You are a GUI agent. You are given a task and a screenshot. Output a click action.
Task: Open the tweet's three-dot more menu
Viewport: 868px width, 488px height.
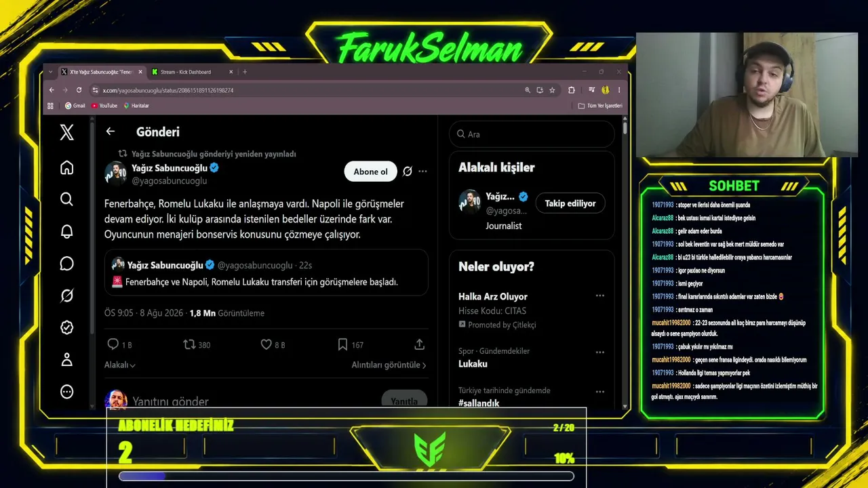[x=422, y=171]
